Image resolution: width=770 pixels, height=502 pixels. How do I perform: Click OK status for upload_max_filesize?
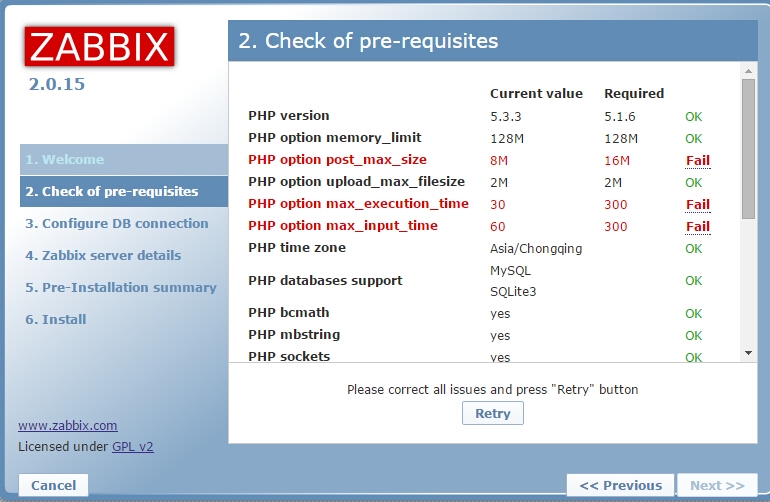[694, 183]
